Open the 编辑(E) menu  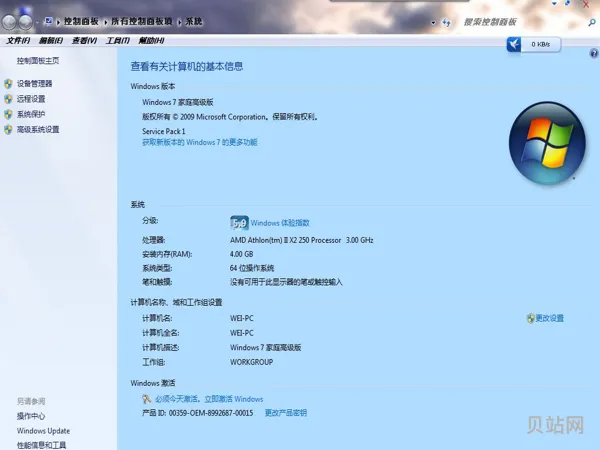pyautogui.click(x=51, y=41)
